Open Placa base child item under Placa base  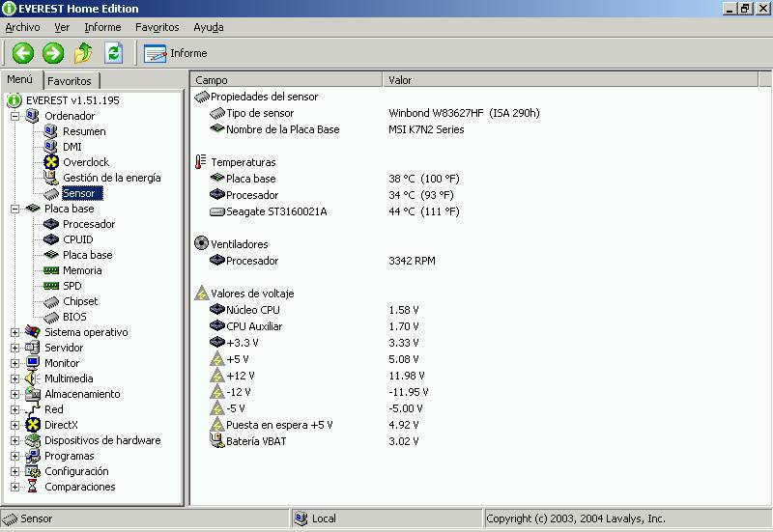(87, 255)
